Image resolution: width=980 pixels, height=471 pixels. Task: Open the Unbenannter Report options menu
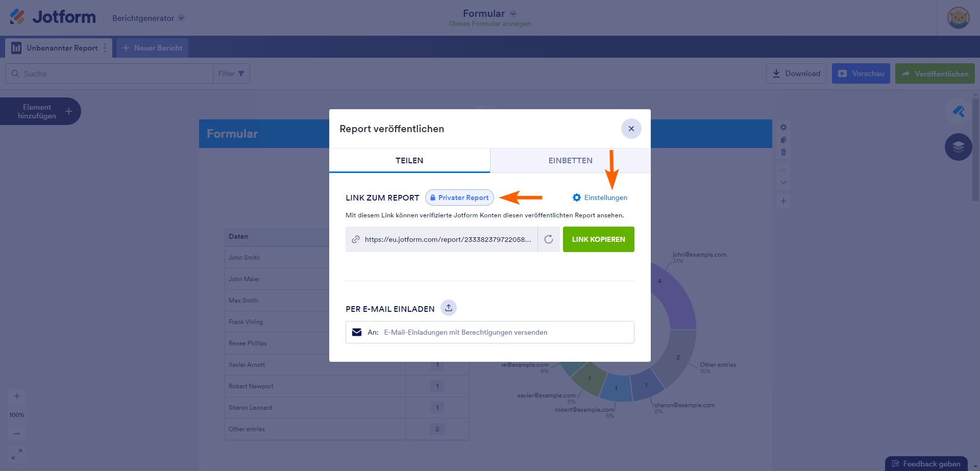click(x=105, y=48)
